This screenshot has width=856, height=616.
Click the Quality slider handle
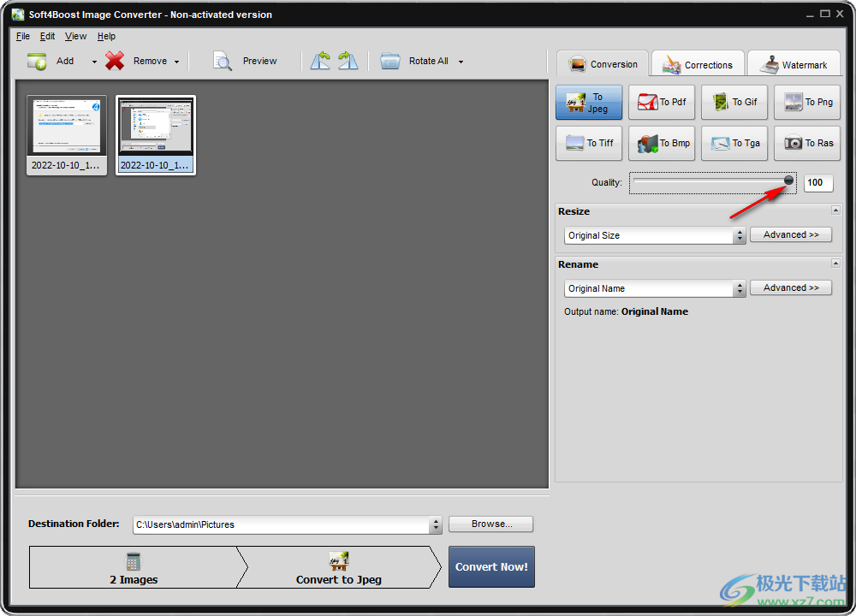point(788,180)
